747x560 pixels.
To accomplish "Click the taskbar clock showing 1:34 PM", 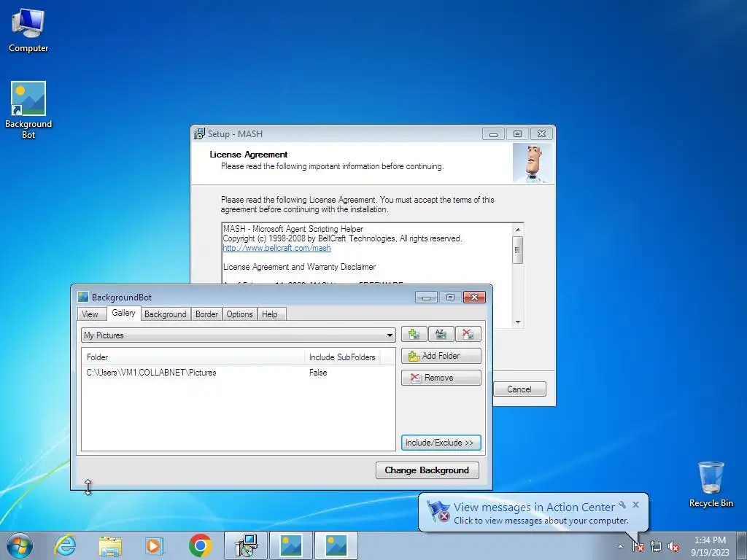I will pos(710,546).
